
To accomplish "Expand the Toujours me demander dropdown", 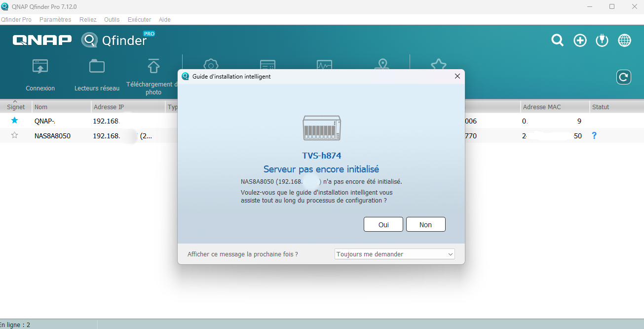I will 394,254.
